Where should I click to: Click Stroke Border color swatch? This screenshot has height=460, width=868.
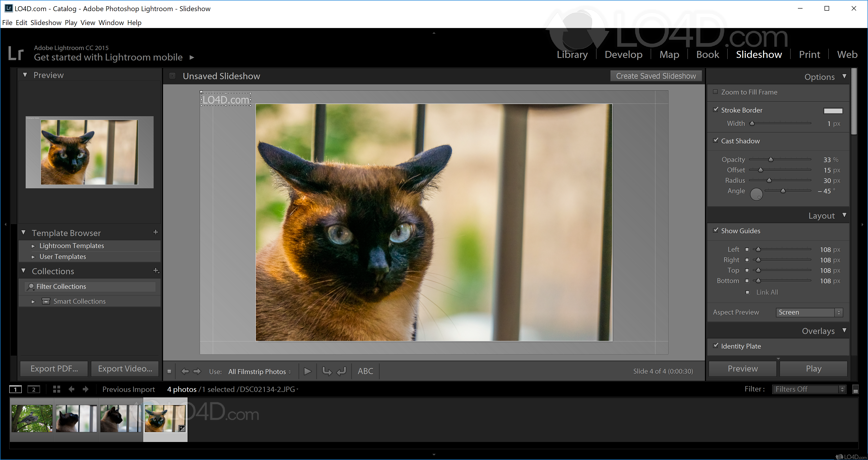coord(833,111)
